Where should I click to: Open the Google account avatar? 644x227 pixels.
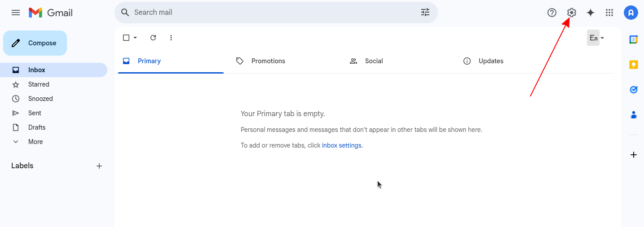click(x=631, y=13)
